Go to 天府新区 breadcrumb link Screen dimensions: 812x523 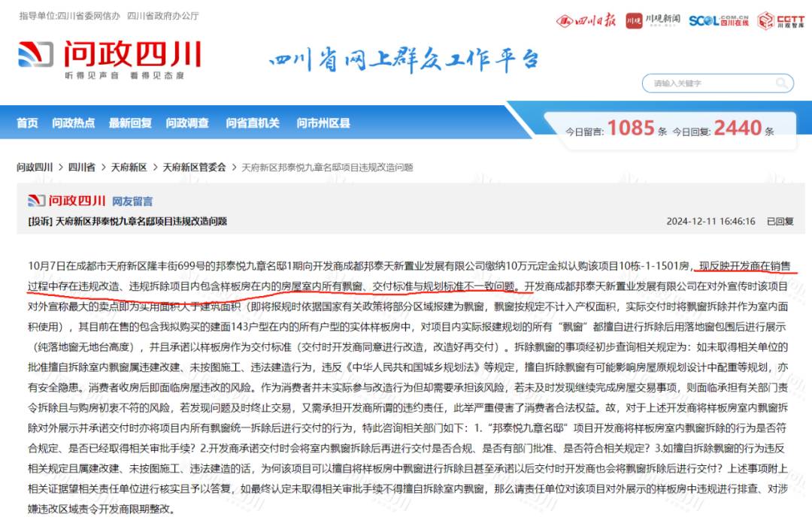(129, 168)
